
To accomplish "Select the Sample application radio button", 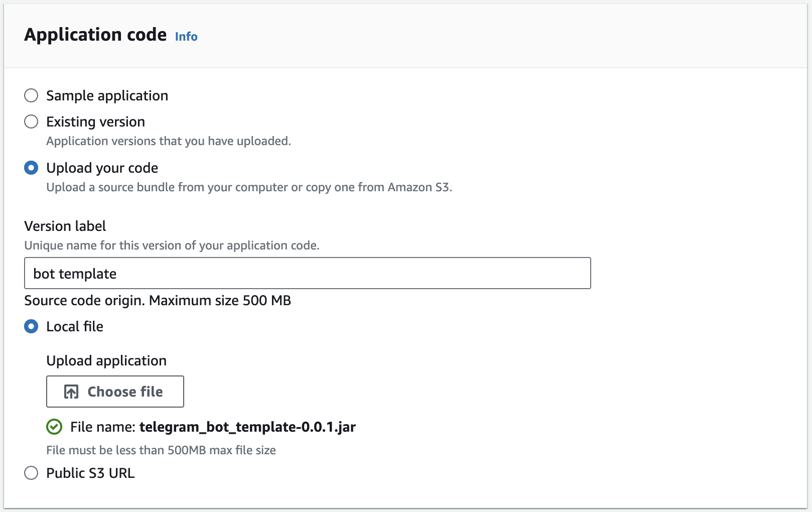I will click(31, 95).
